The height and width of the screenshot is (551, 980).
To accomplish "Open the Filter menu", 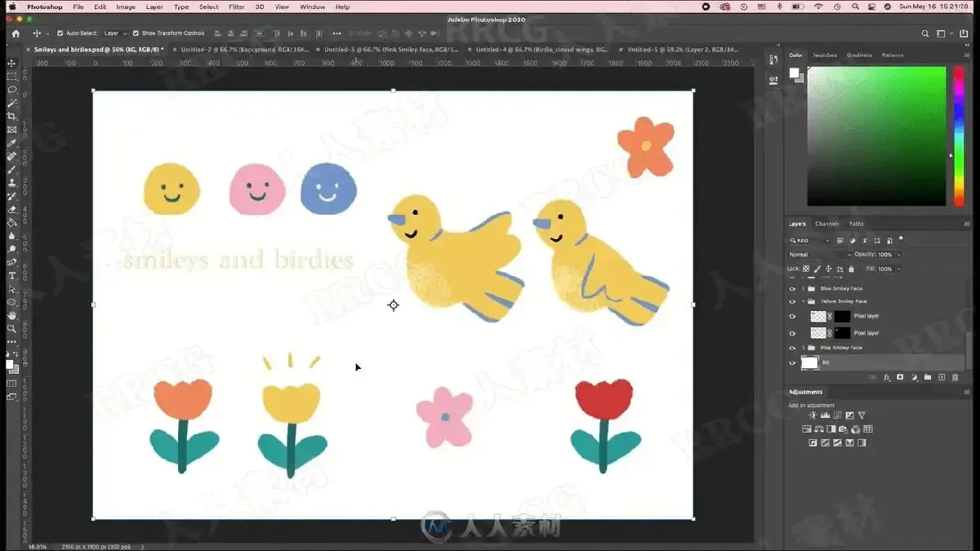I will click(x=237, y=7).
